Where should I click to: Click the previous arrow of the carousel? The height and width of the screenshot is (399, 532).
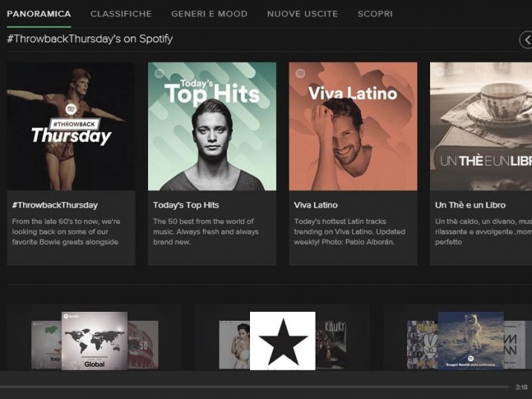click(526, 39)
